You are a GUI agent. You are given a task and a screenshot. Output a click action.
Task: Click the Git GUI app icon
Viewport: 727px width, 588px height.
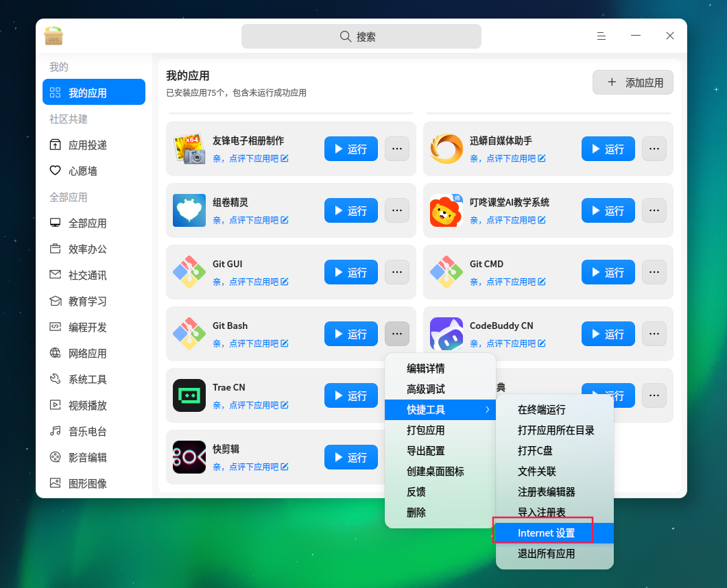(x=189, y=272)
